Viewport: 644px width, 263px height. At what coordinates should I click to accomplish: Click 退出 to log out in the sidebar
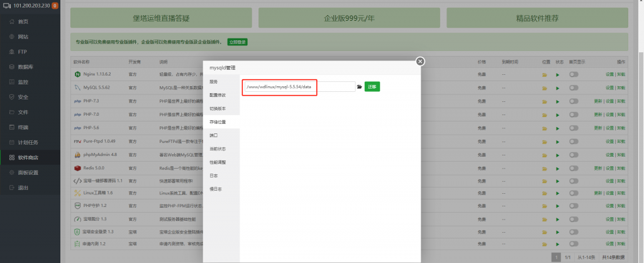coord(30,187)
